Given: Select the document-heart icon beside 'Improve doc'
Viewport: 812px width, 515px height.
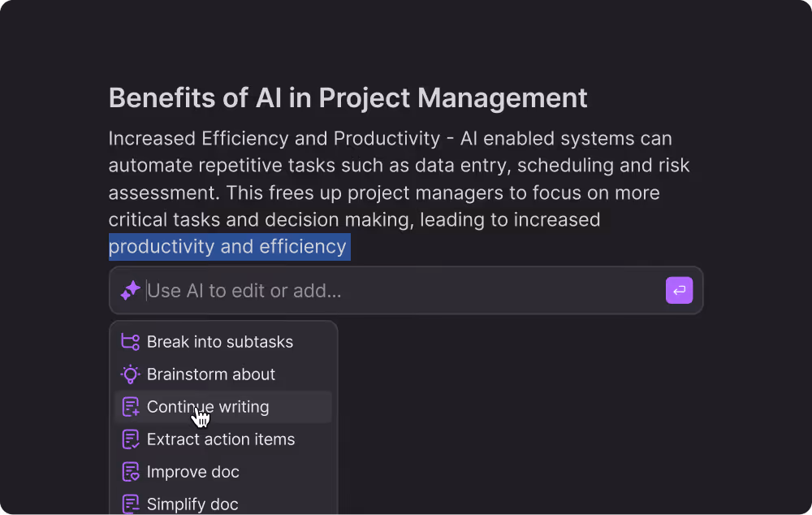Looking at the screenshot, I should click(130, 471).
